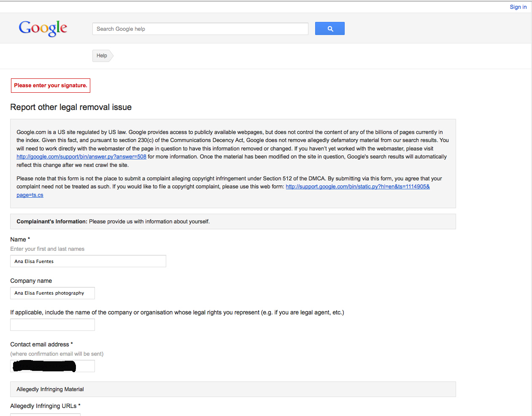Screen dimensions: 532x416
Task: Click the 'Report other legal removal issue' heading
Action: point(71,107)
